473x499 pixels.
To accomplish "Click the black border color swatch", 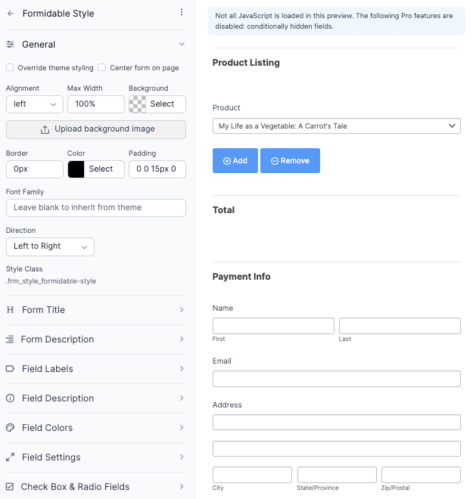I will pyautogui.click(x=76, y=169).
